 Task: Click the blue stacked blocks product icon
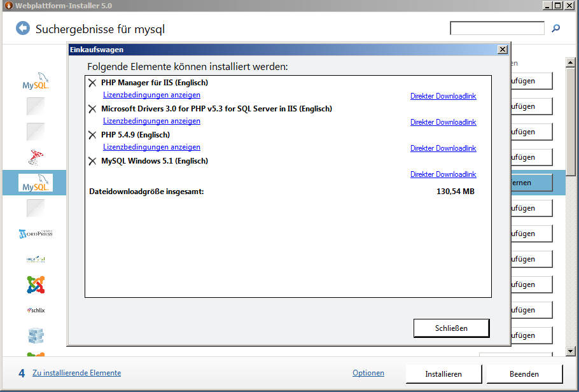pos(36,335)
